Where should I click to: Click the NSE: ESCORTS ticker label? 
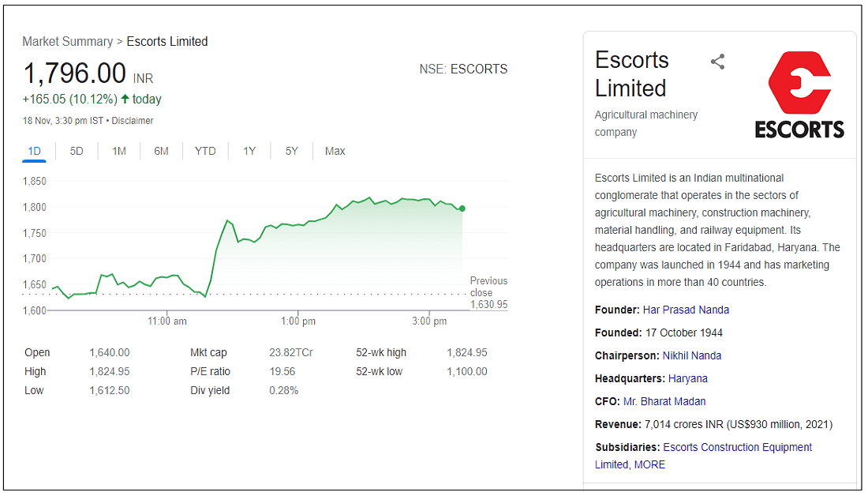[x=463, y=70]
